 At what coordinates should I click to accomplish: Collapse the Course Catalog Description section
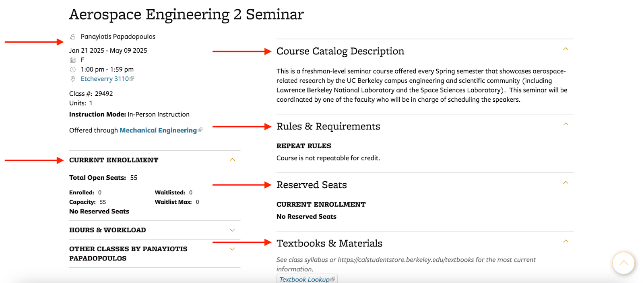click(565, 49)
